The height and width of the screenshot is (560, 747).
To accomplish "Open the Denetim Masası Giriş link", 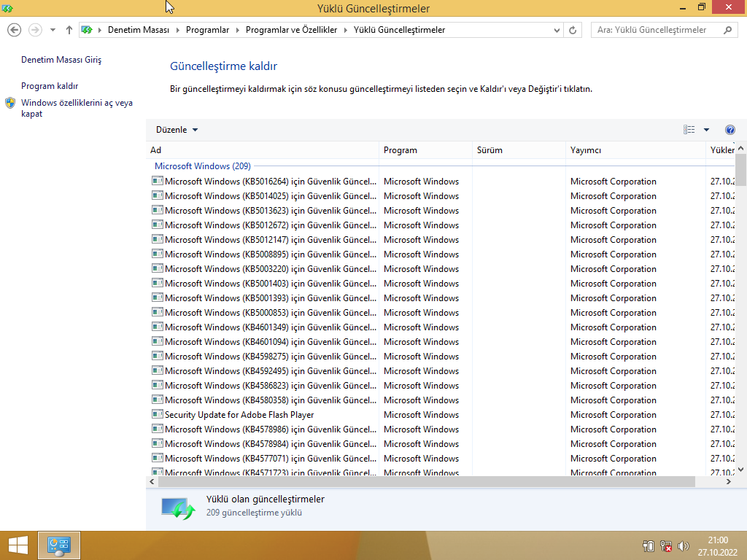I will pyautogui.click(x=61, y=60).
